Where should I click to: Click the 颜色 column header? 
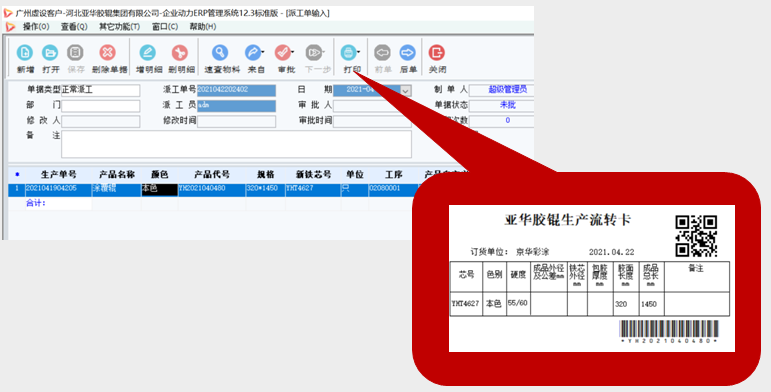160,175
